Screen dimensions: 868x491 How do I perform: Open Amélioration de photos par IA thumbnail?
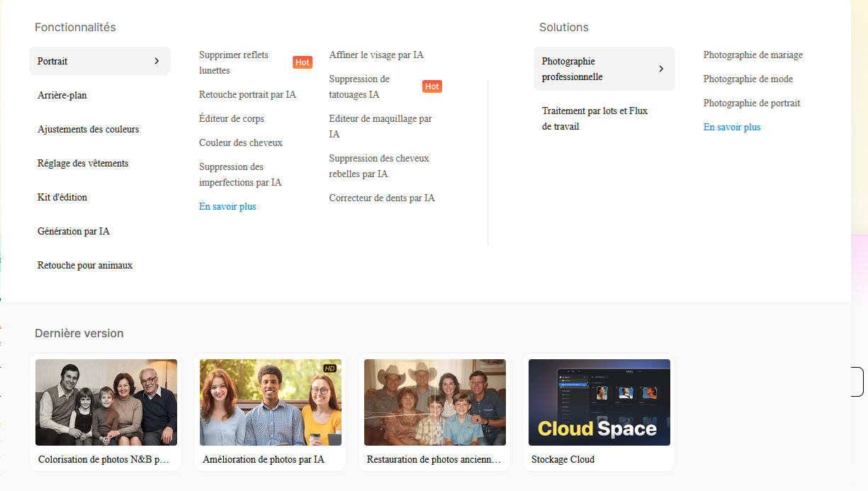coord(271,402)
